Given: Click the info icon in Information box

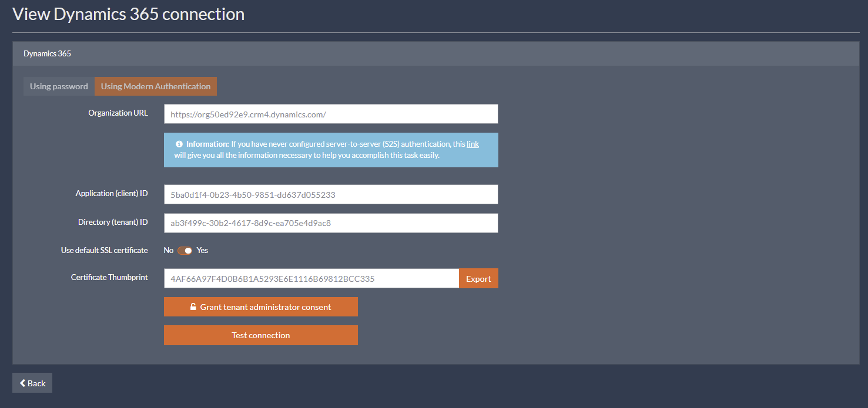Looking at the screenshot, I should [179, 144].
